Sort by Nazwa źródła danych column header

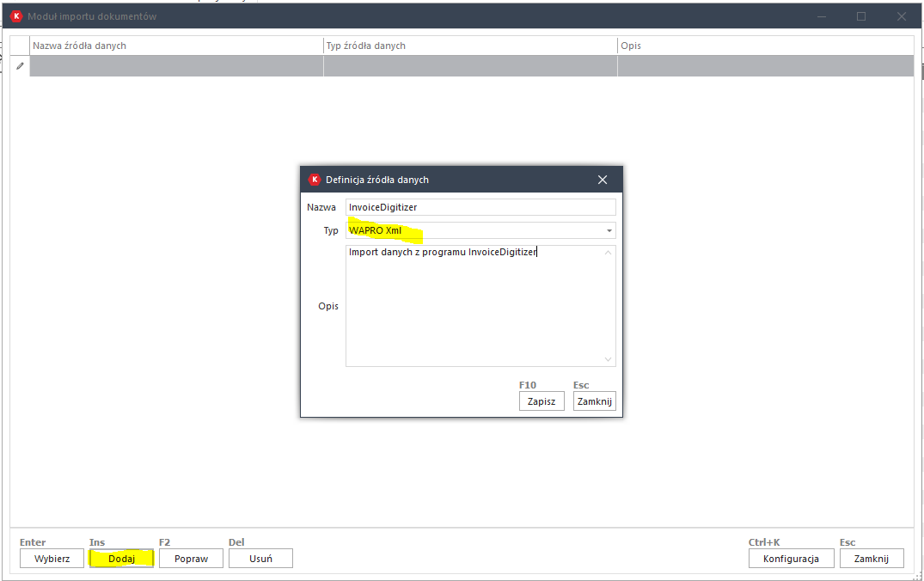pyautogui.click(x=176, y=46)
